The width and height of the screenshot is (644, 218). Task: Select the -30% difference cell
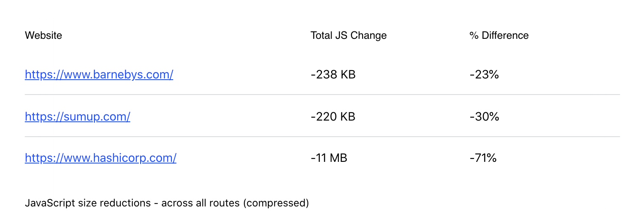pyautogui.click(x=484, y=117)
